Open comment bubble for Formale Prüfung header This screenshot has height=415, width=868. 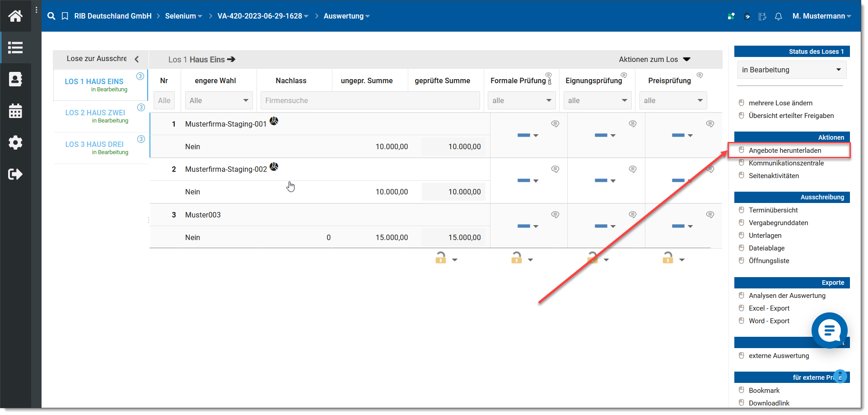[548, 75]
